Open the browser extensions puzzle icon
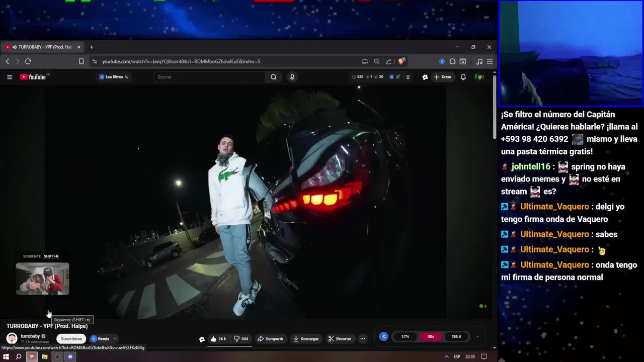This screenshot has height=362, width=644. (x=452, y=61)
